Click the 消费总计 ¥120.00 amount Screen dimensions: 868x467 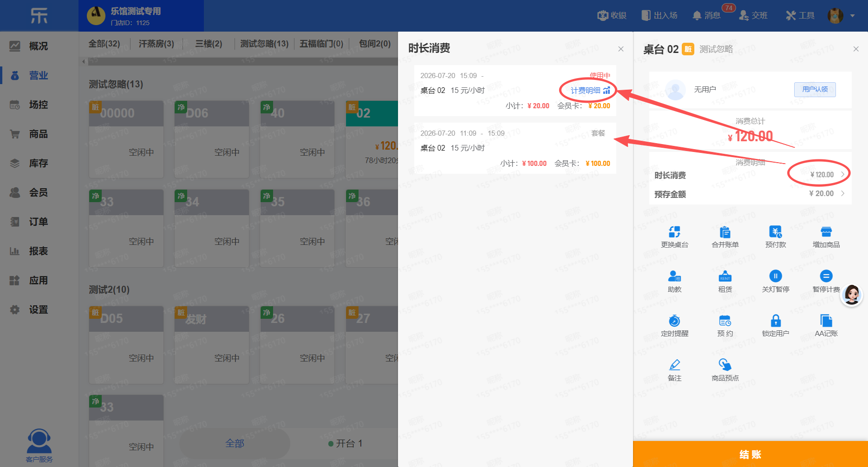click(751, 136)
